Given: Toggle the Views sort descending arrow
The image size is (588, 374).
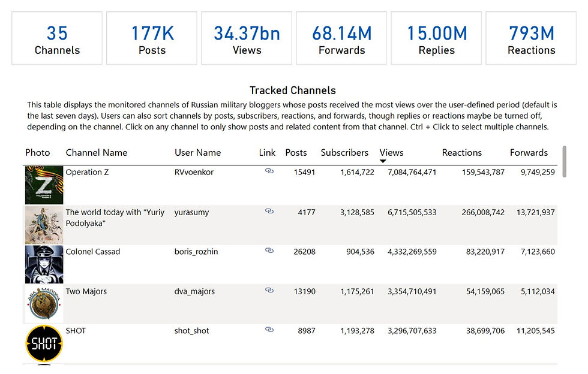Looking at the screenshot, I should pyautogui.click(x=383, y=161).
